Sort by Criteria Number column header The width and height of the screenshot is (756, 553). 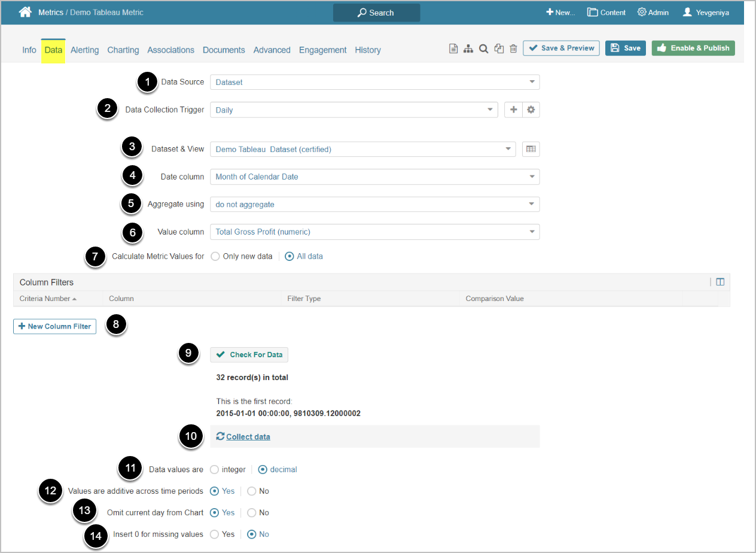[48, 298]
